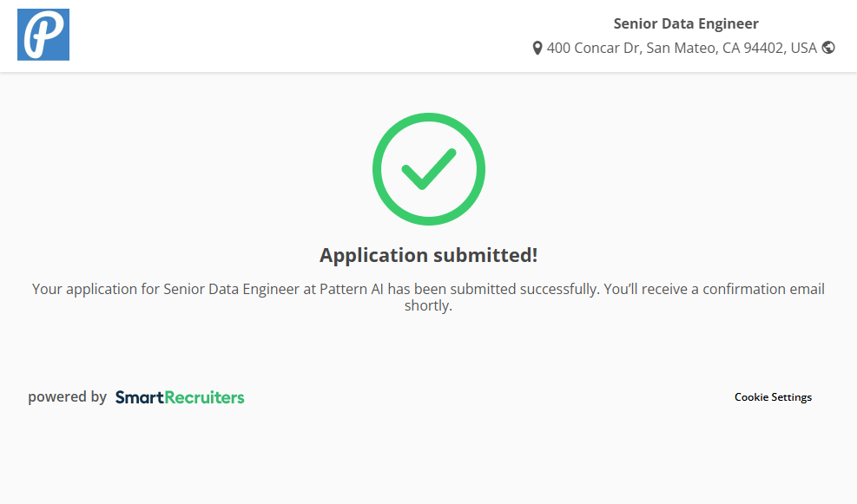Open Cookie Settings
Viewport: 857px width, 504px height.
[x=773, y=397]
